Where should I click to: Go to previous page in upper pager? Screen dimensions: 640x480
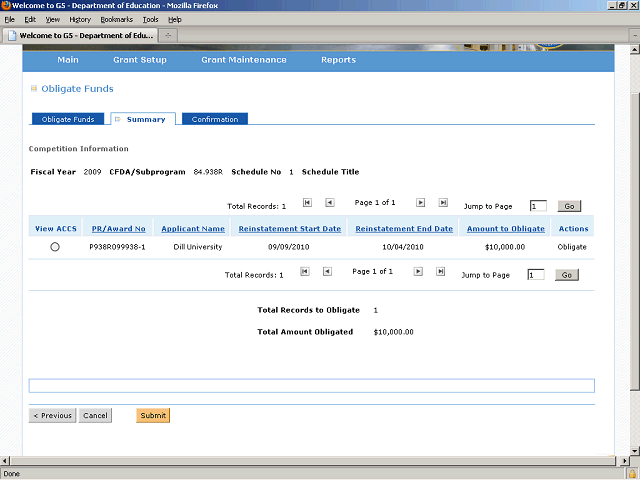(330, 202)
